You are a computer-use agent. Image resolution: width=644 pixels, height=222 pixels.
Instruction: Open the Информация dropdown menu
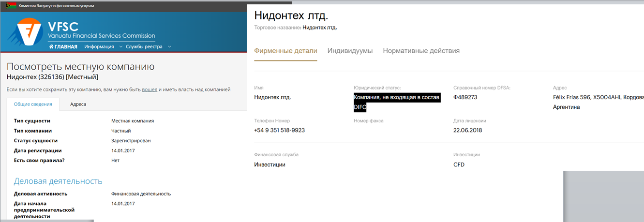[99, 47]
